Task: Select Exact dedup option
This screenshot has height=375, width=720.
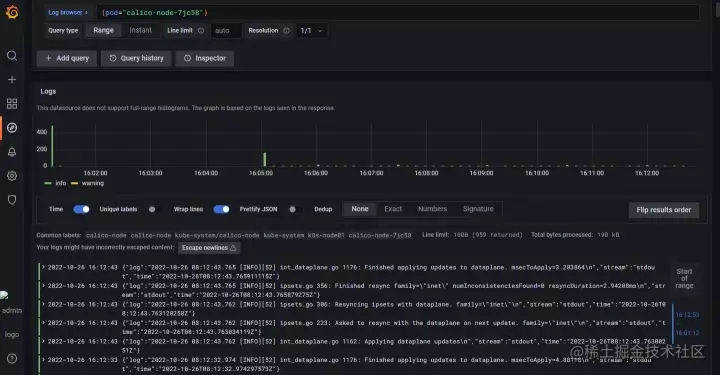Action: (393, 209)
